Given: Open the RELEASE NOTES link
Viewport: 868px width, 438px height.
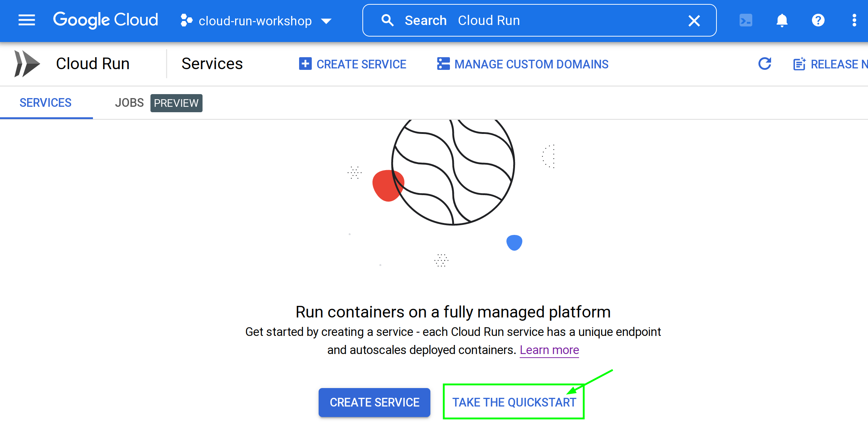Looking at the screenshot, I should click(x=830, y=64).
